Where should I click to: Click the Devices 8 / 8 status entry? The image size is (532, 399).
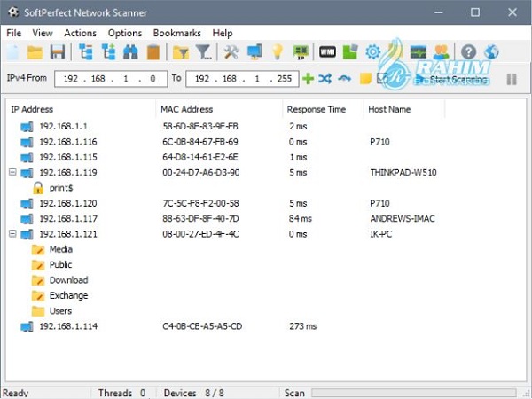[193, 393]
